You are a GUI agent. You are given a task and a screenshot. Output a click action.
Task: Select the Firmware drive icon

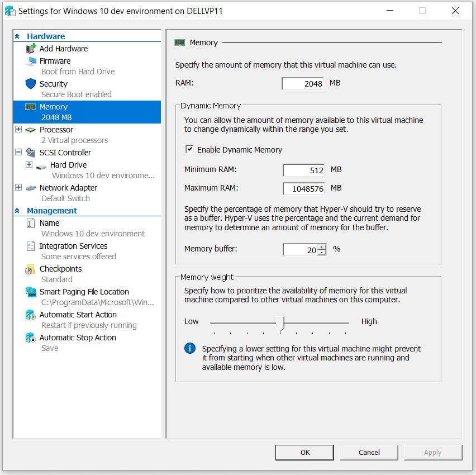click(x=31, y=61)
